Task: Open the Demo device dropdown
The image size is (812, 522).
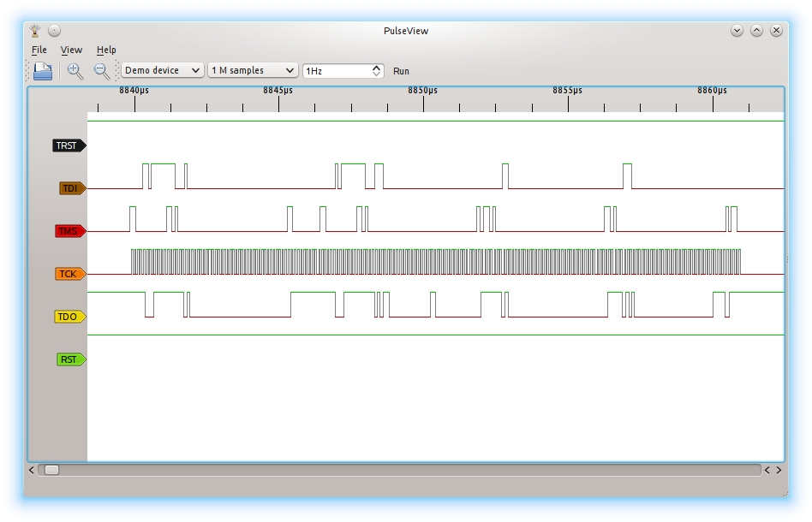Action: [x=163, y=71]
